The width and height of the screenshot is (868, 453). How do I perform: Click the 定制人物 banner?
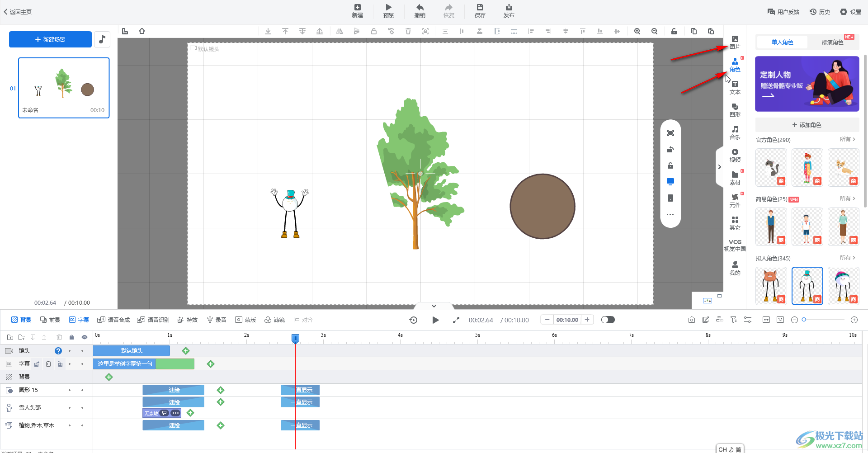(x=807, y=84)
